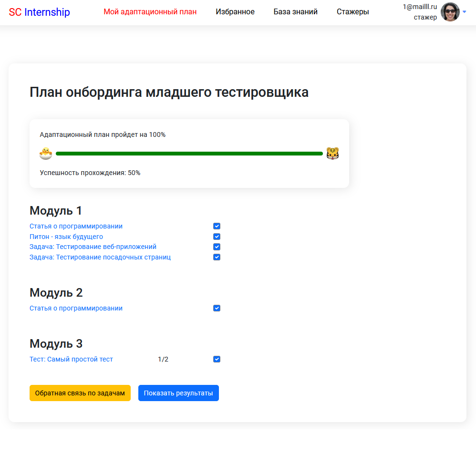The width and height of the screenshot is (476, 476).
Task: Click Обратная связь по задачам button
Action: [x=80, y=393]
